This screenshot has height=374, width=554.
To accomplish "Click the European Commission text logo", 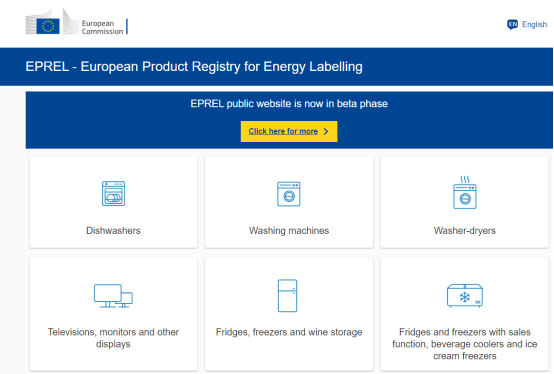I will click(102, 27).
